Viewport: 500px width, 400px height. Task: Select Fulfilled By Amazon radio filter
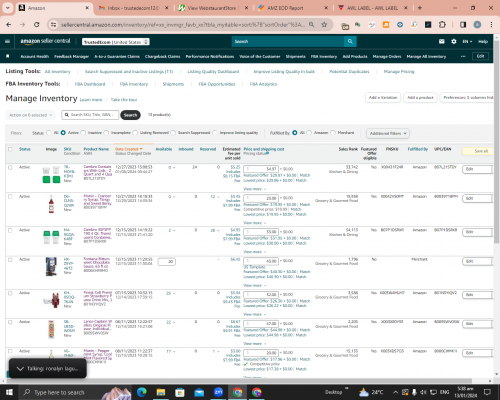(x=309, y=133)
